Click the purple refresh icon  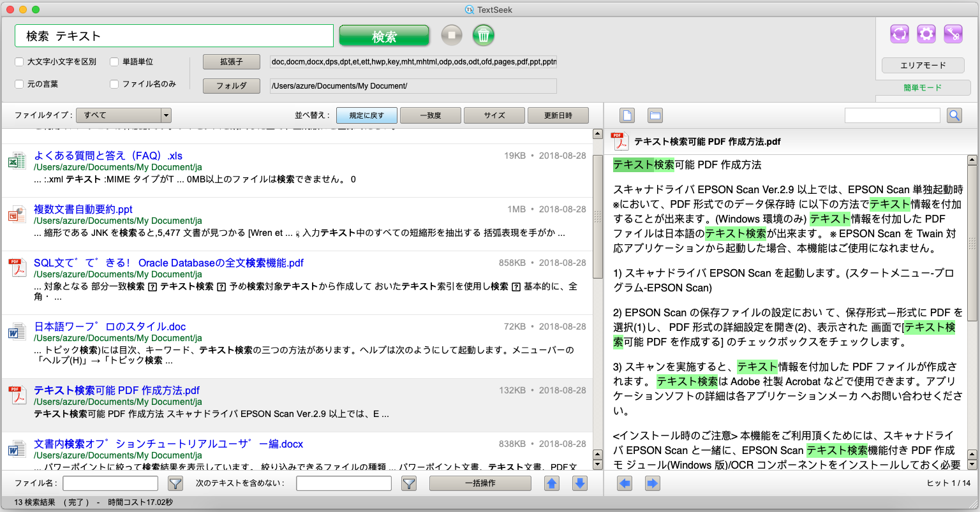point(900,34)
